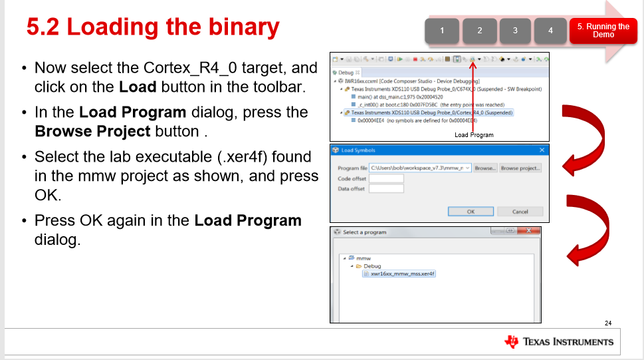Open the Program file path dropdown
This screenshot has height=360, width=644.
pyautogui.click(x=467, y=168)
